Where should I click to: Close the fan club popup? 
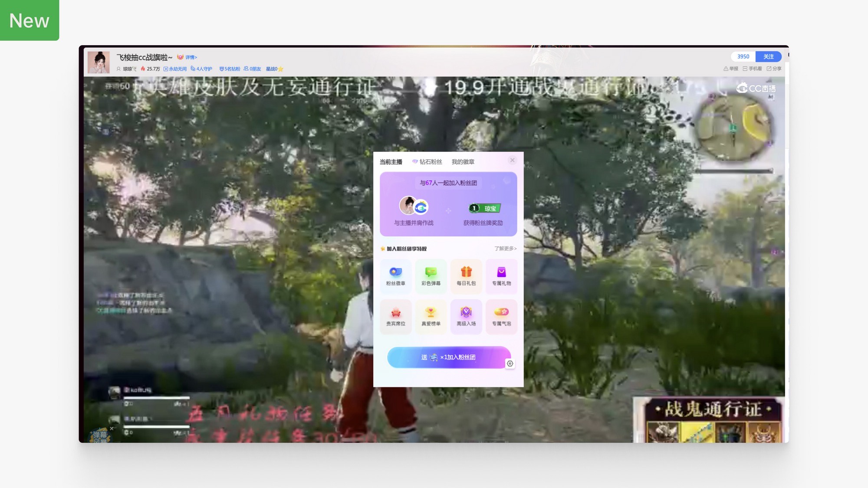click(512, 160)
